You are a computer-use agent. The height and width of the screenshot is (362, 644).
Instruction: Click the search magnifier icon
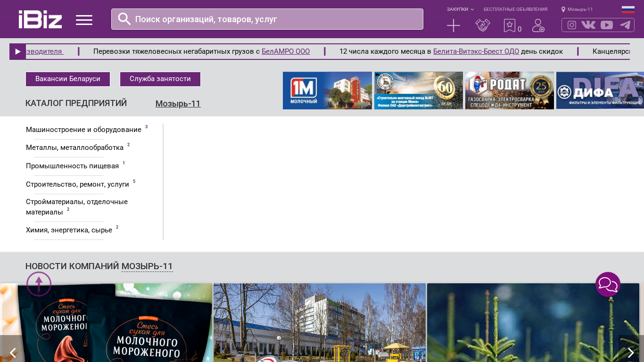pos(124,19)
